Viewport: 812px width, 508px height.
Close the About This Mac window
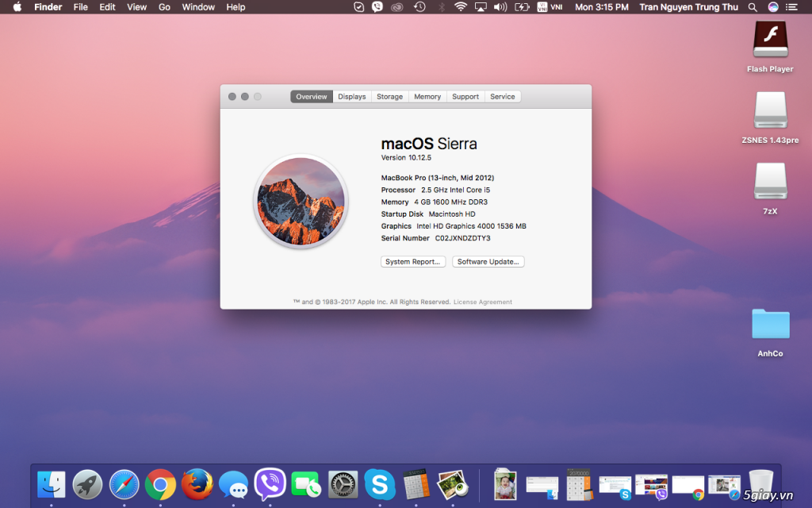click(x=232, y=96)
